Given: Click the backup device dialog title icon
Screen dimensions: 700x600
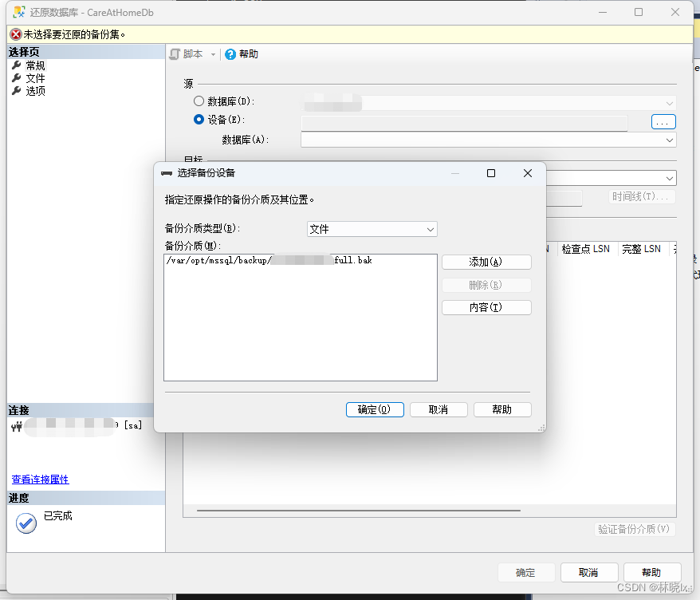Looking at the screenshot, I should 167,173.
